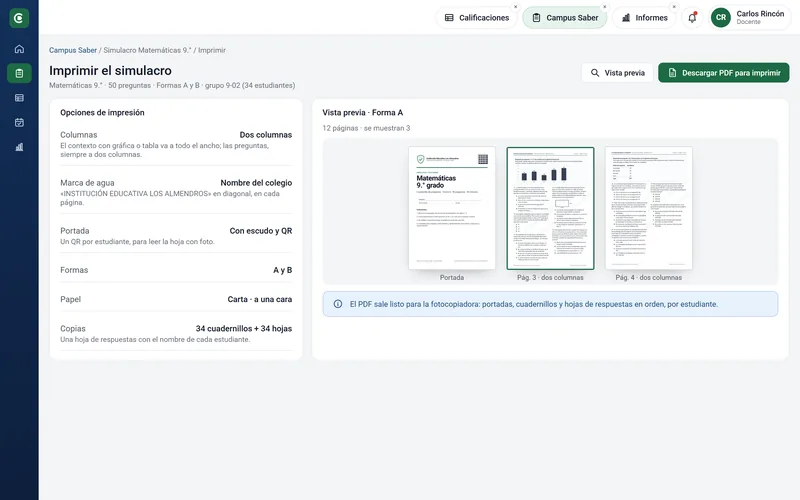Click the info icon in the blue banner

coord(338,304)
